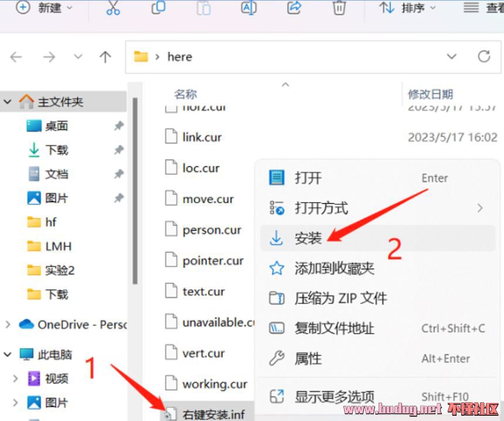The height and width of the screenshot is (421, 504).
Task: Open 文档 in the sidebar
Action: [x=57, y=174]
